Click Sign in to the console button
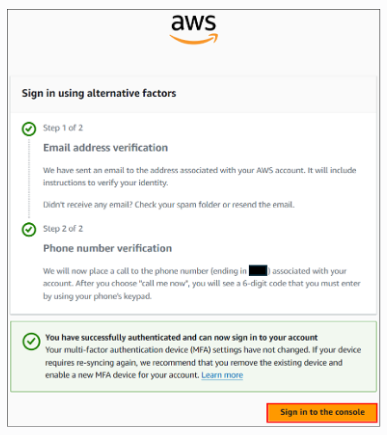Image resolution: width=387 pixels, height=435 pixels. coord(322,412)
